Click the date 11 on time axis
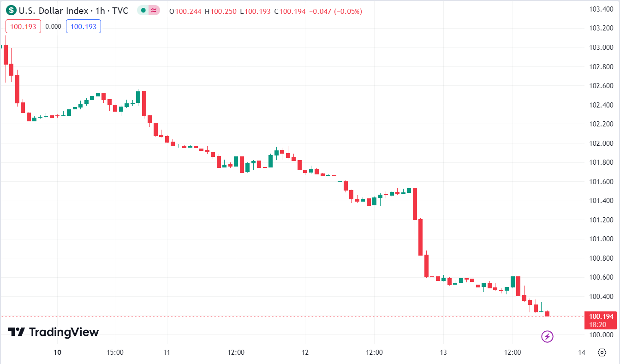 coord(167,352)
